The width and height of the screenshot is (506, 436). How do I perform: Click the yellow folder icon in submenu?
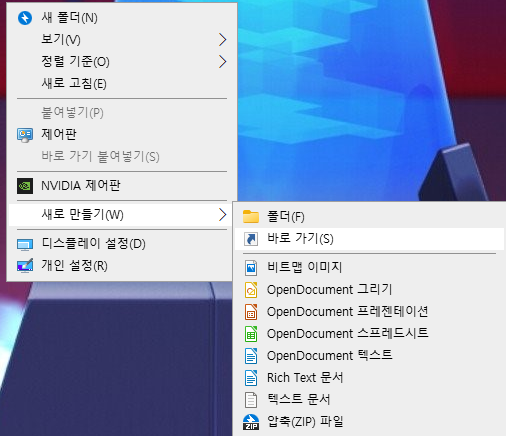point(251,217)
